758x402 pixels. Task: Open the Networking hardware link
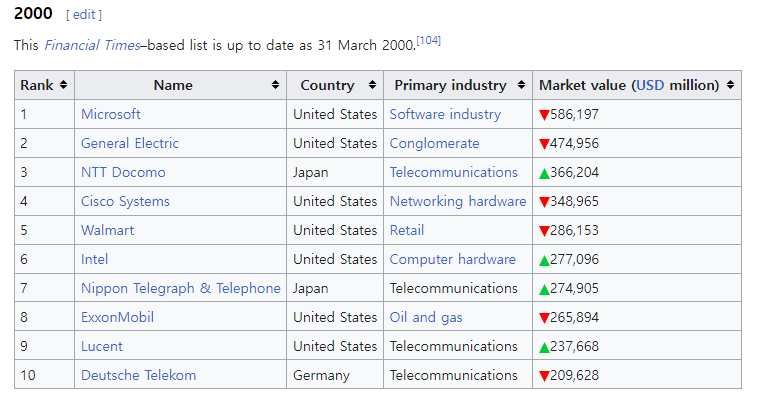click(458, 201)
